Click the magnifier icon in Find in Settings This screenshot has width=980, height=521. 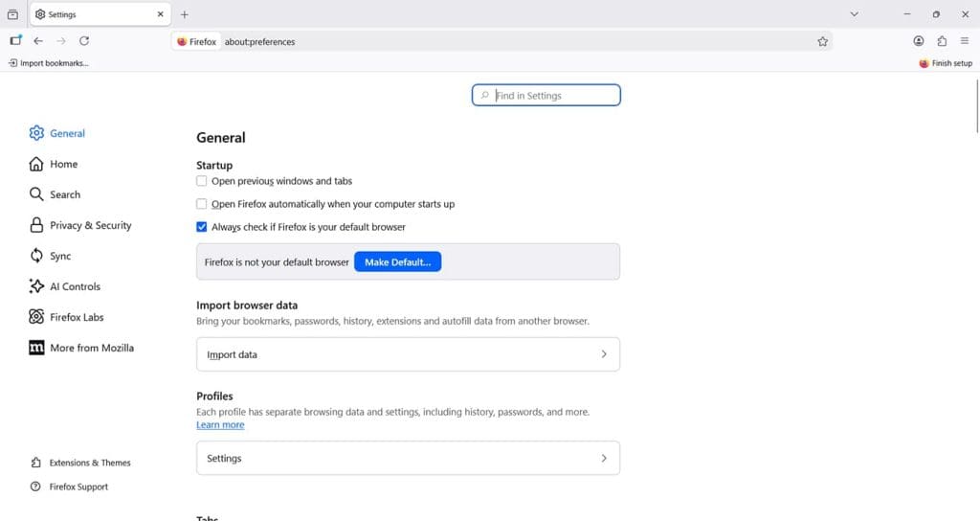(x=485, y=95)
